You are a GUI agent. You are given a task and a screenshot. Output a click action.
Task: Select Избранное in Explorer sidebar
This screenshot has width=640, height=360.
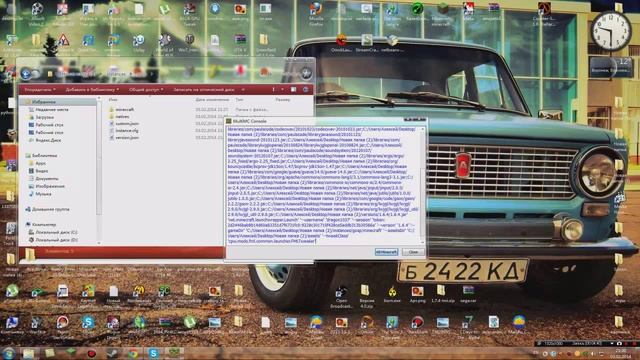(x=44, y=102)
